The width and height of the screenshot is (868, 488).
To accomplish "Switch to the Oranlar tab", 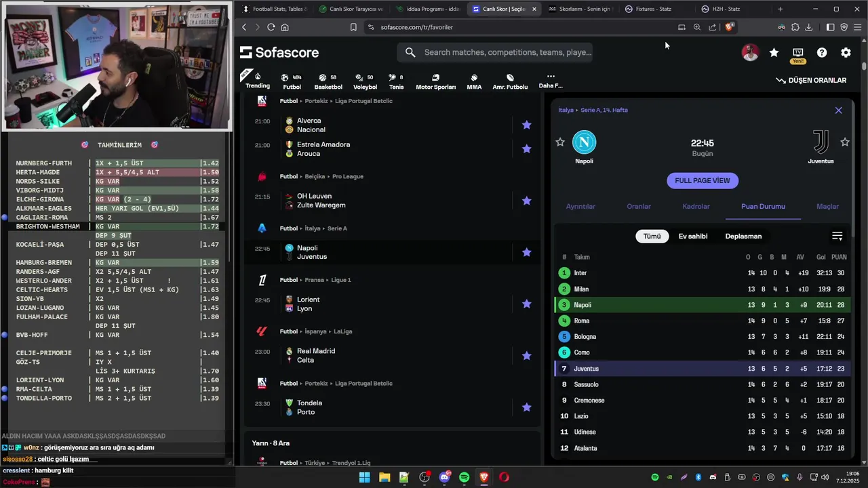I will point(639,206).
